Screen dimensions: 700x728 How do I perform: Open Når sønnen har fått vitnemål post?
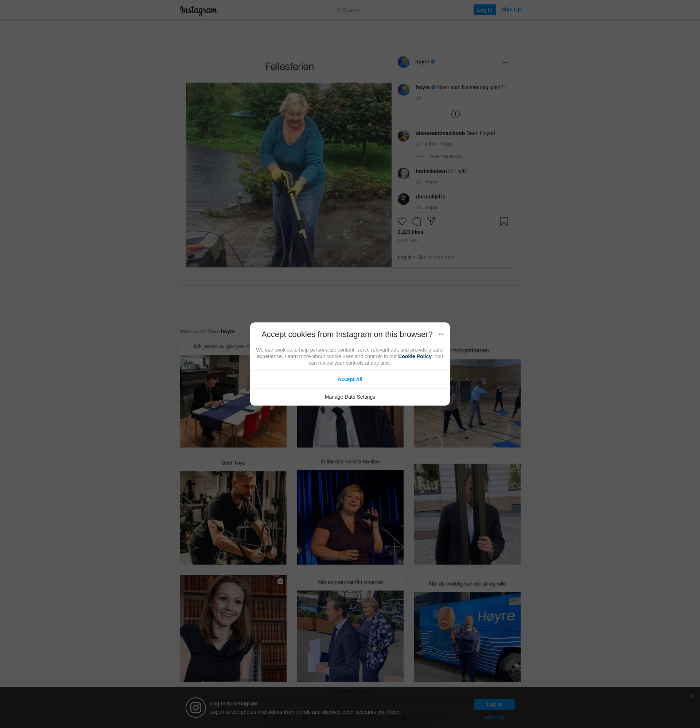[350, 628]
